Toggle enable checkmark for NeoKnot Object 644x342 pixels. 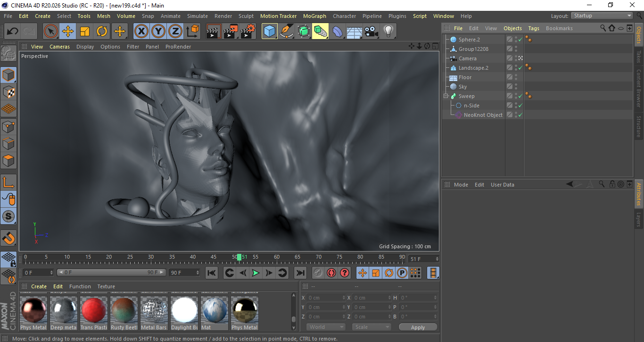tap(520, 115)
